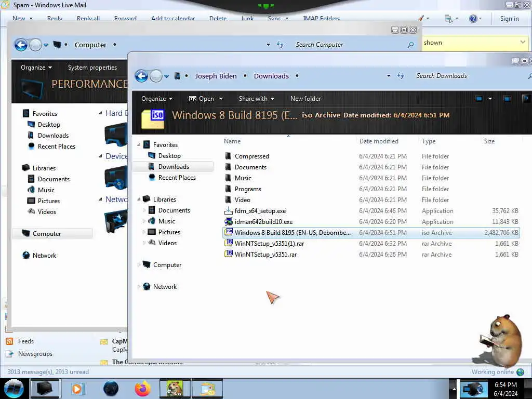Open address history dropdown in Downloads

click(389, 76)
